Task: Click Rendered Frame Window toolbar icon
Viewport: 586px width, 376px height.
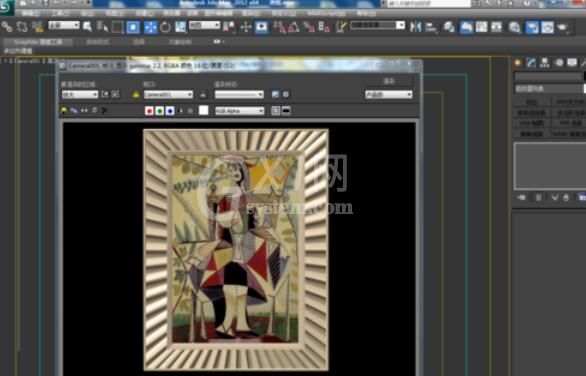Action: point(547,27)
